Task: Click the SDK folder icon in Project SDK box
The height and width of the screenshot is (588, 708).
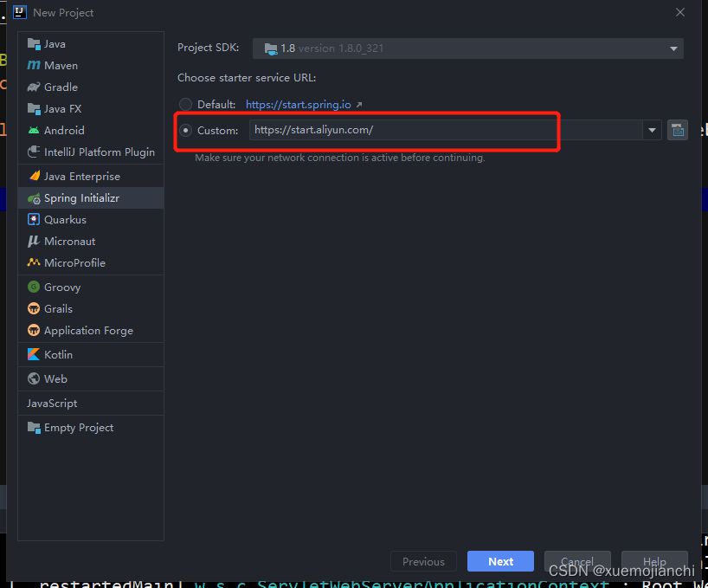Action: [271, 48]
